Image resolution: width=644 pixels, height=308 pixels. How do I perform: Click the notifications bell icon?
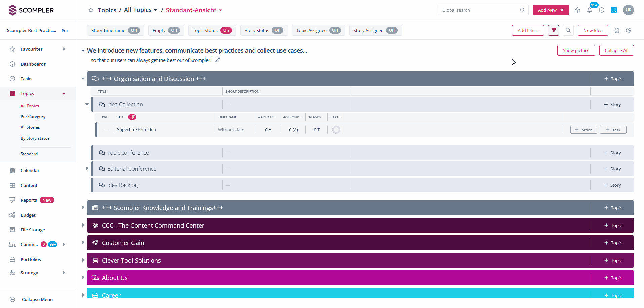pos(590,10)
